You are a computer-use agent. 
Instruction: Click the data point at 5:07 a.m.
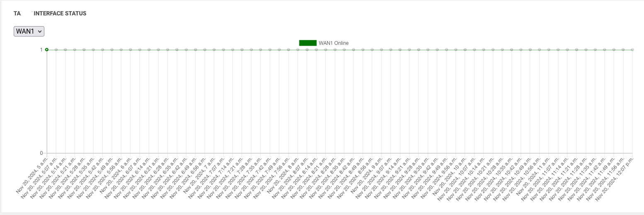[x=56, y=50]
